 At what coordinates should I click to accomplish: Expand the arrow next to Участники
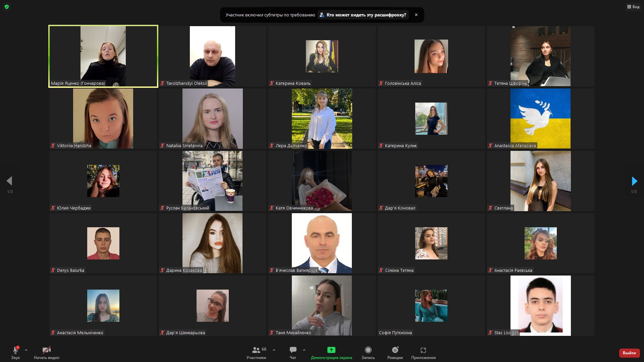click(274, 350)
